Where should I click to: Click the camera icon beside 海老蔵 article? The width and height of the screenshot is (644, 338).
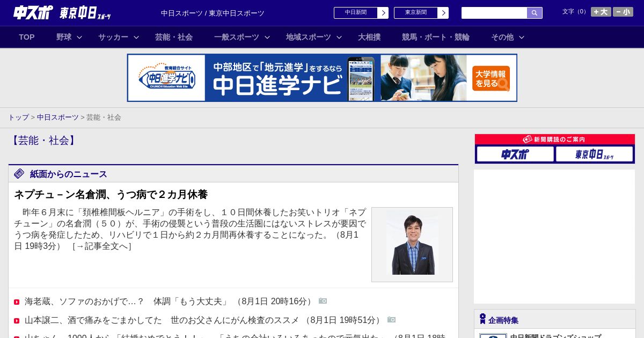(323, 301)
